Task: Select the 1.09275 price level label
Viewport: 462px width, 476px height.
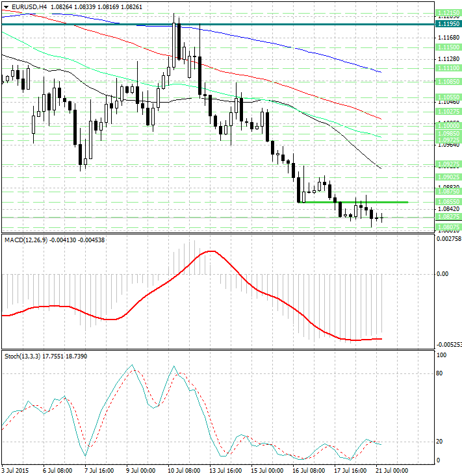Action: tap(448, 164)
